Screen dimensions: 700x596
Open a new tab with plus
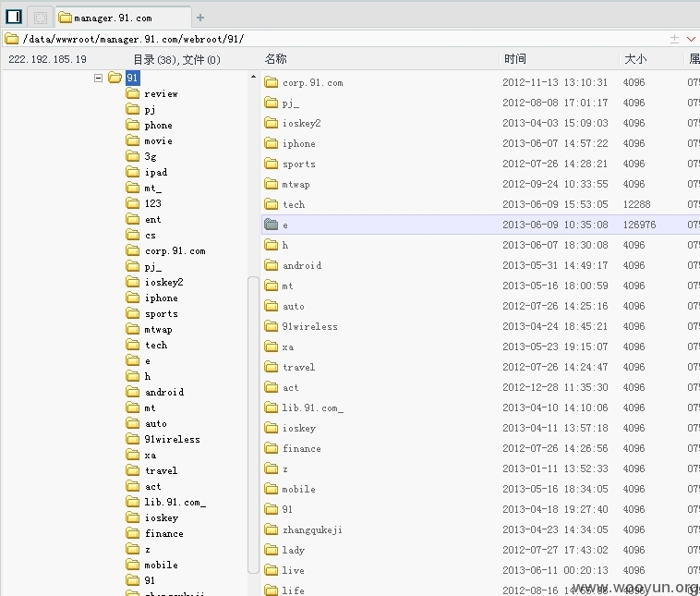[200, 18]
